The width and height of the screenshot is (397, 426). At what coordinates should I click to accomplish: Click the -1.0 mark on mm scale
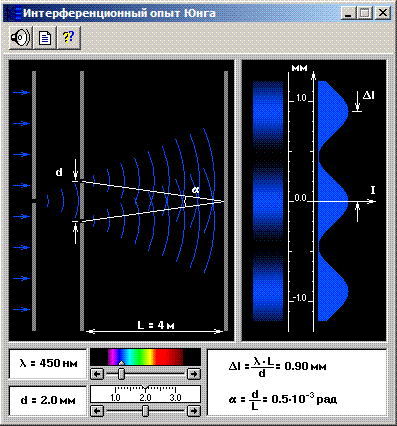coord(299,298)
